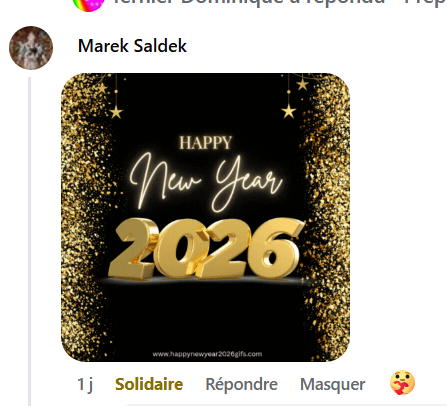Click the rainbow avatar above the comment
The image size is (447, 406).
tap(88, 5)
